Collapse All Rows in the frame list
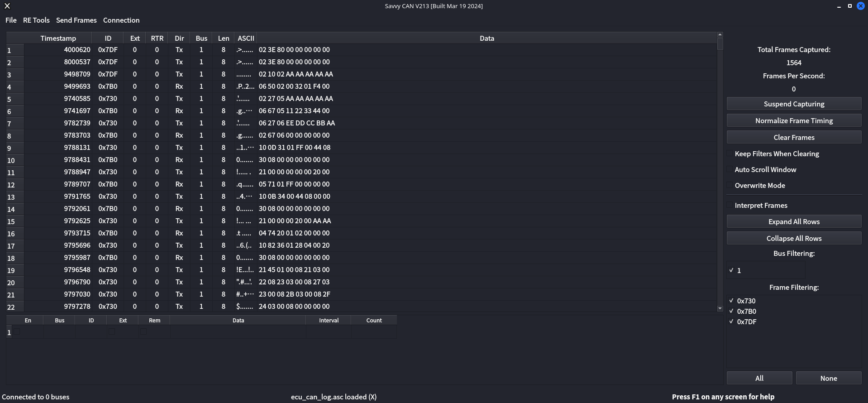 coord(794,239)
